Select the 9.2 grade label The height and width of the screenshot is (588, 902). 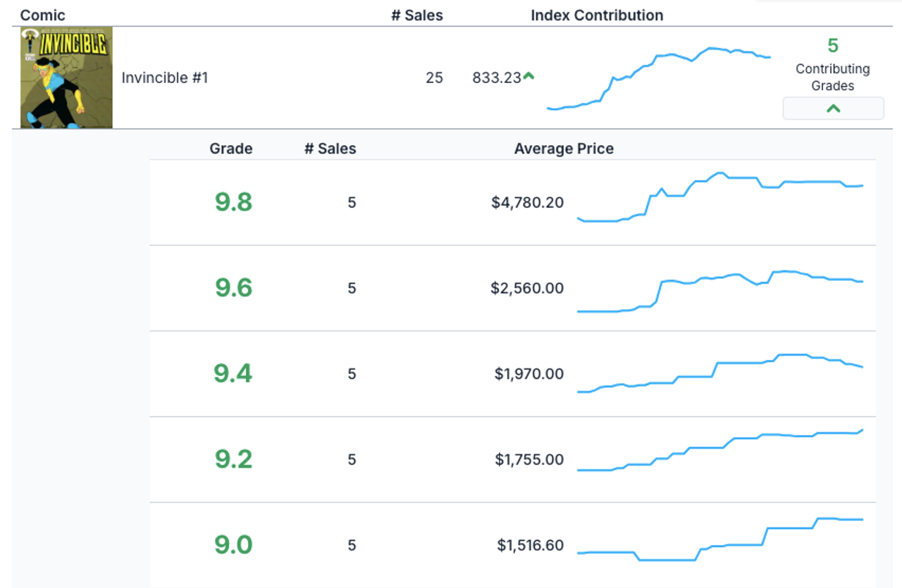[233, 459]
